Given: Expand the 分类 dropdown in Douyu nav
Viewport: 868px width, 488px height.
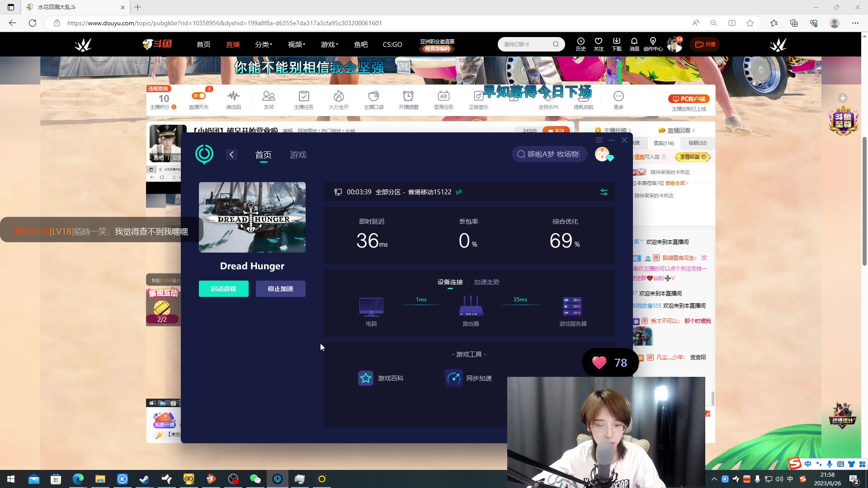Looking at the screenshot, I should pyautogui.click(x=264, y=44).
